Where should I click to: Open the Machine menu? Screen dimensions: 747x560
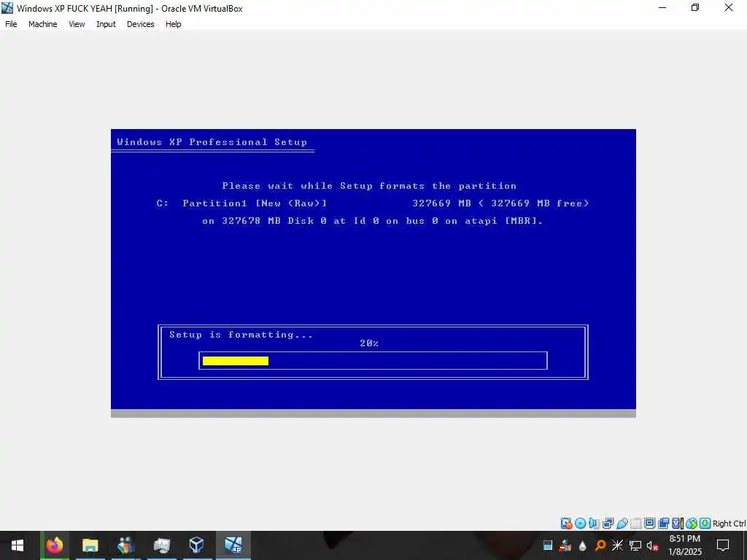click(42, 24)
